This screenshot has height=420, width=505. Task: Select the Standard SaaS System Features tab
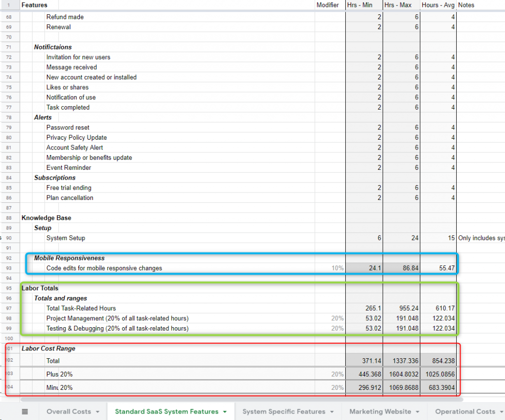(x=167, y=411)
